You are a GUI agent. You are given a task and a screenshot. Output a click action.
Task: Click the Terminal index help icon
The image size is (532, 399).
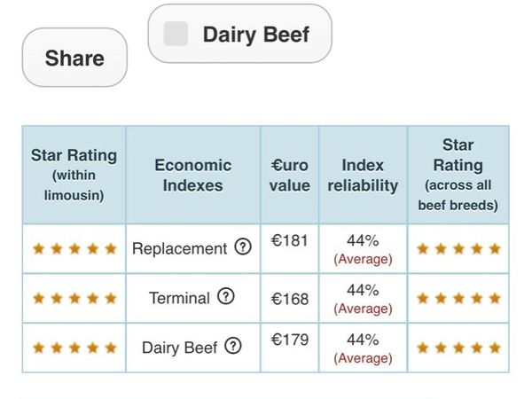coord(226,298)
